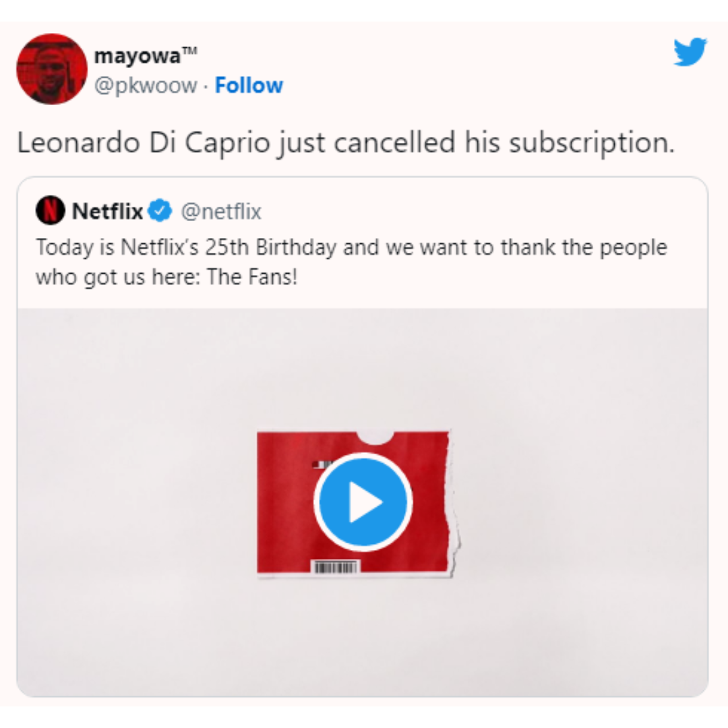The width and height of the screenshot is (728, 728).
Task: Click the Twitter bird logo
Action: click(690, 51)
